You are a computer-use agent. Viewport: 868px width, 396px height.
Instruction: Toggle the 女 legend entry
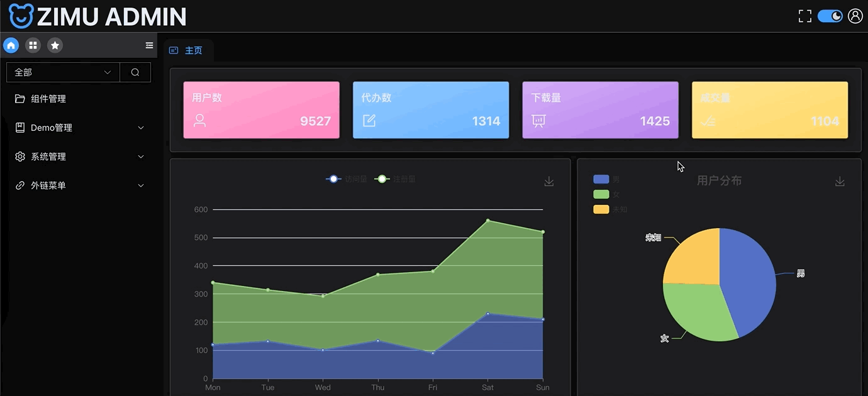[x=606, y=194]
